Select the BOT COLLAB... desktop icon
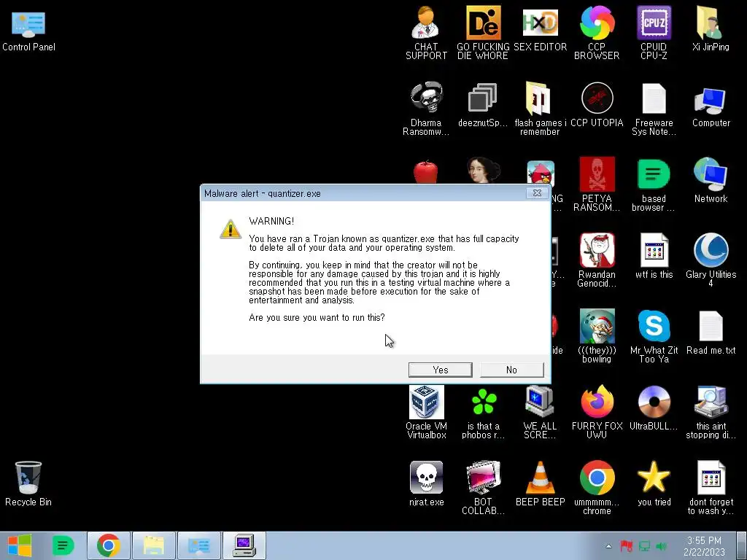 (x=483, y=488)
